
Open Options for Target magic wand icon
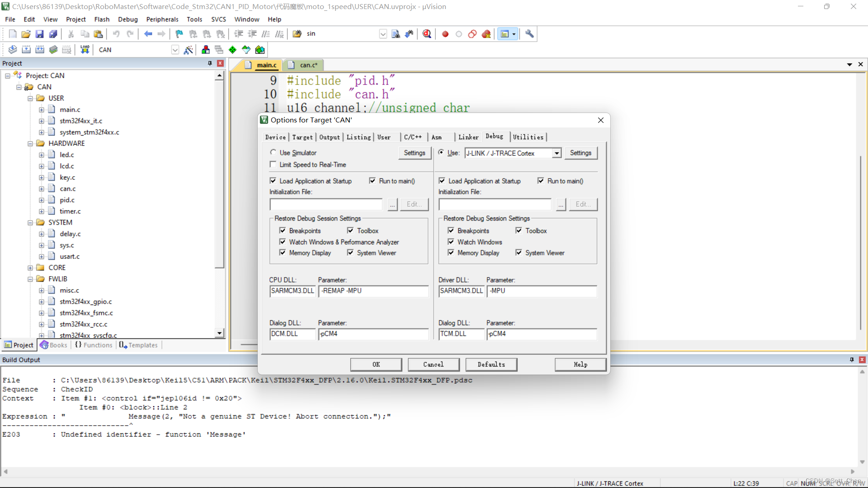coord(189,50)
